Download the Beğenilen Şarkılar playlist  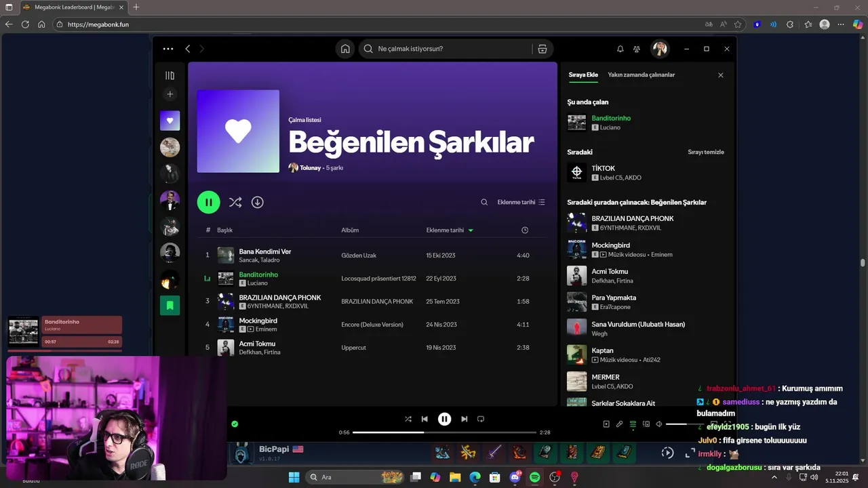click(257, 202)
